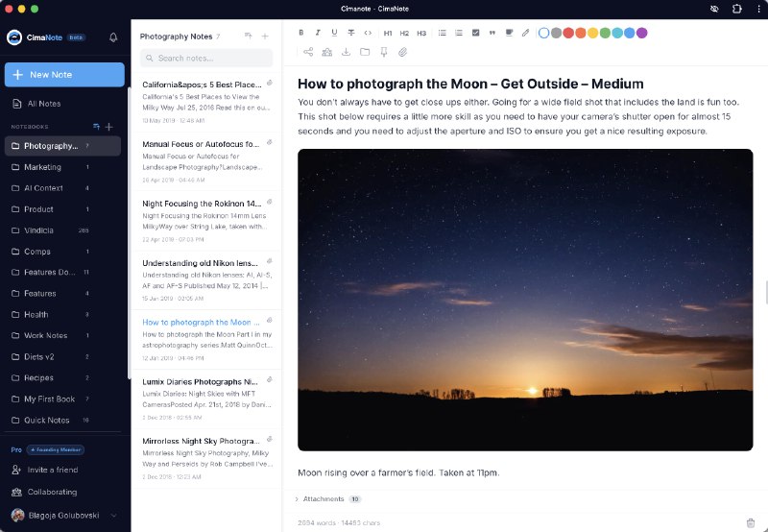Image resolution: width=768 pixels, height=532 pixels.
Task: Select All Notes in the sidebar
Action: coord(43,104)
